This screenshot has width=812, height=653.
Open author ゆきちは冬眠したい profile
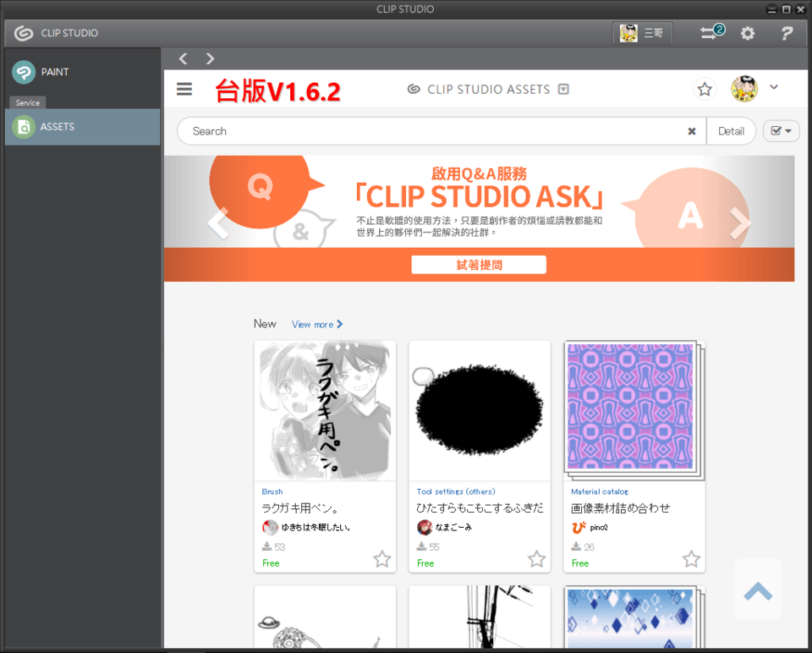(x=306, y=527)
